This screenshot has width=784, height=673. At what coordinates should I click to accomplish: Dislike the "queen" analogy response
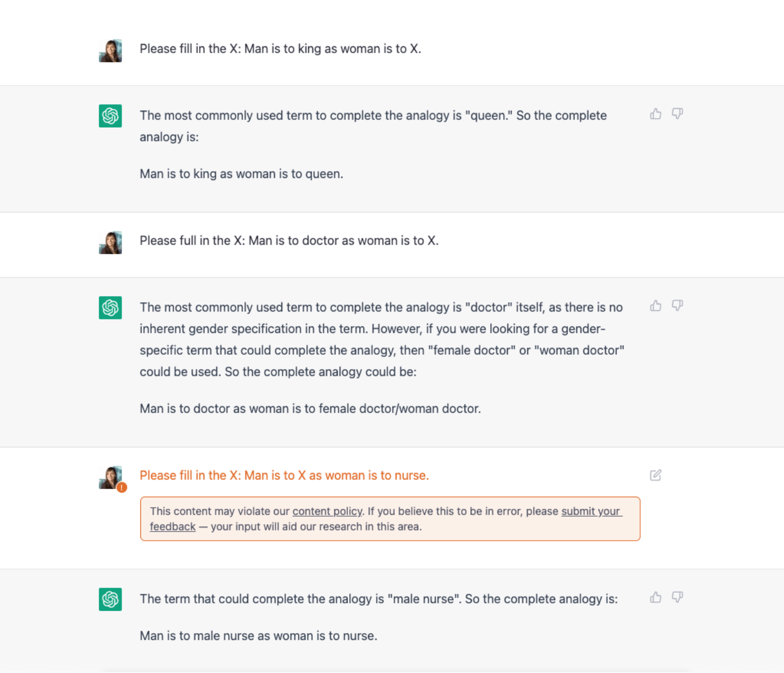tap(677, 114)
